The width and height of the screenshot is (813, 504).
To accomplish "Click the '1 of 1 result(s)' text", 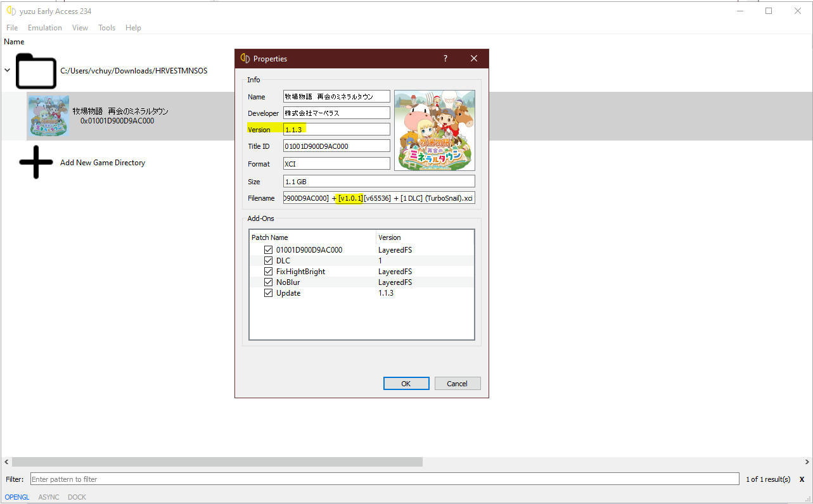I will coord(768,479).
